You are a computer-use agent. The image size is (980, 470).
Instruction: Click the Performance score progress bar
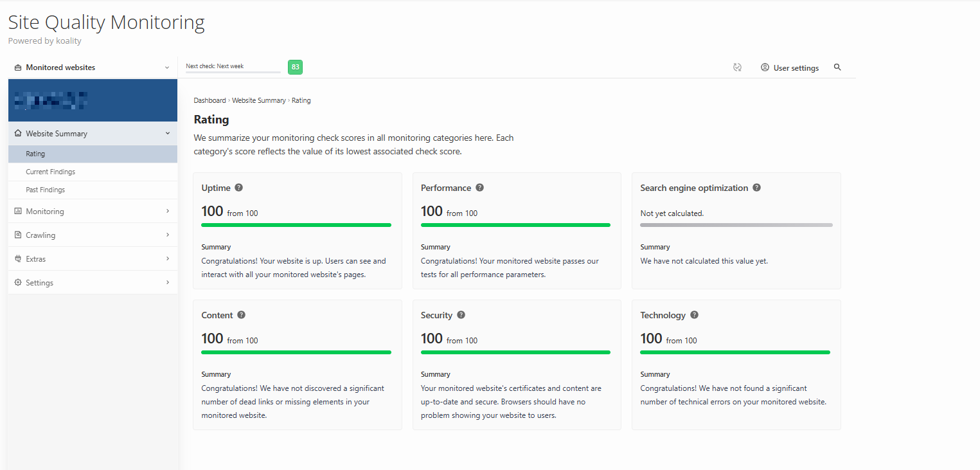[515, 224]
